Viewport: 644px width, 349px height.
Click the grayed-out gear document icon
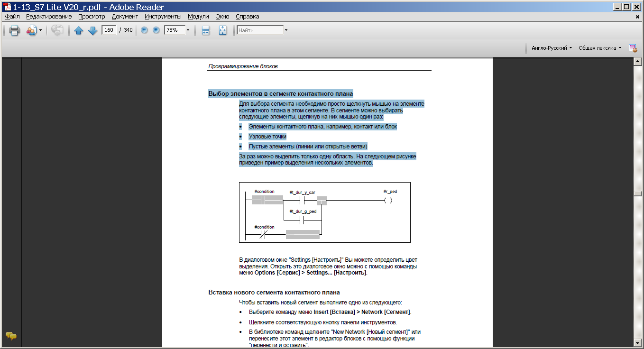pos(57,30)
